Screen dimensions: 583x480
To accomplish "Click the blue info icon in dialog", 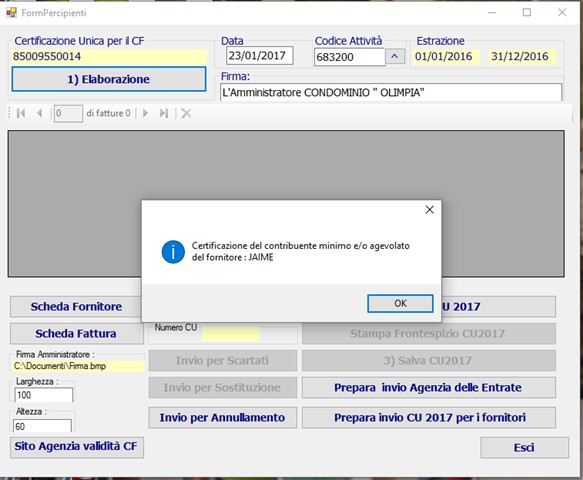I will tap(173, 252).
